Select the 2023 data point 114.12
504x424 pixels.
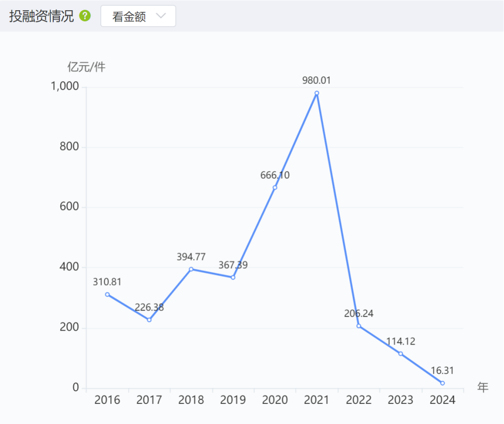click(x=400, y=354)
